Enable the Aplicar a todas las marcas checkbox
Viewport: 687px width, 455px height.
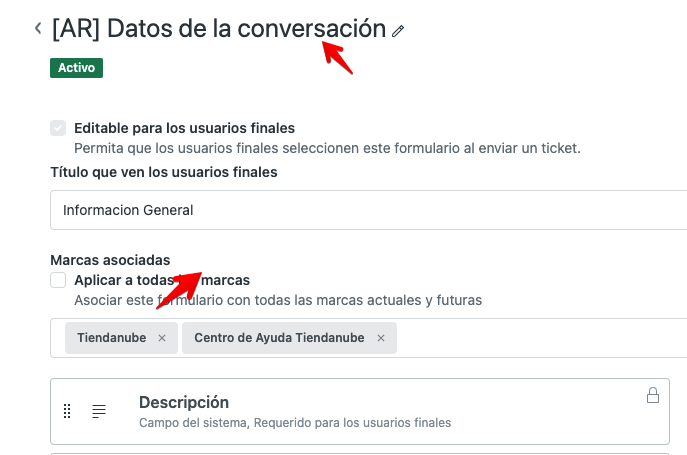59,280
